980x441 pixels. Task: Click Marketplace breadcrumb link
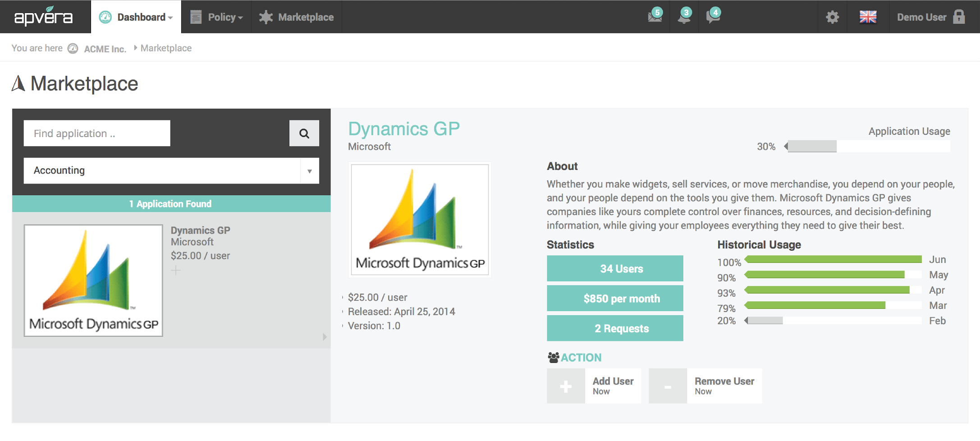pyautogui.click(x=166, y=48)
